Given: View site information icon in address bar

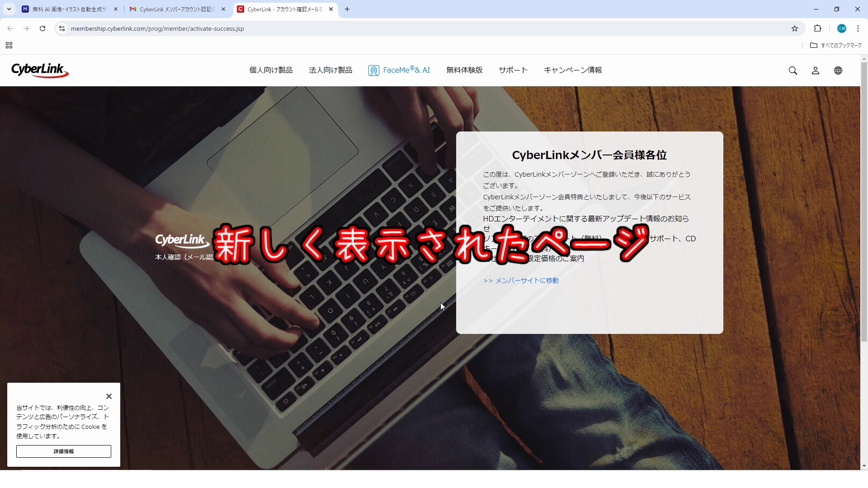Looking at the screenshot, I should point(62,28).
